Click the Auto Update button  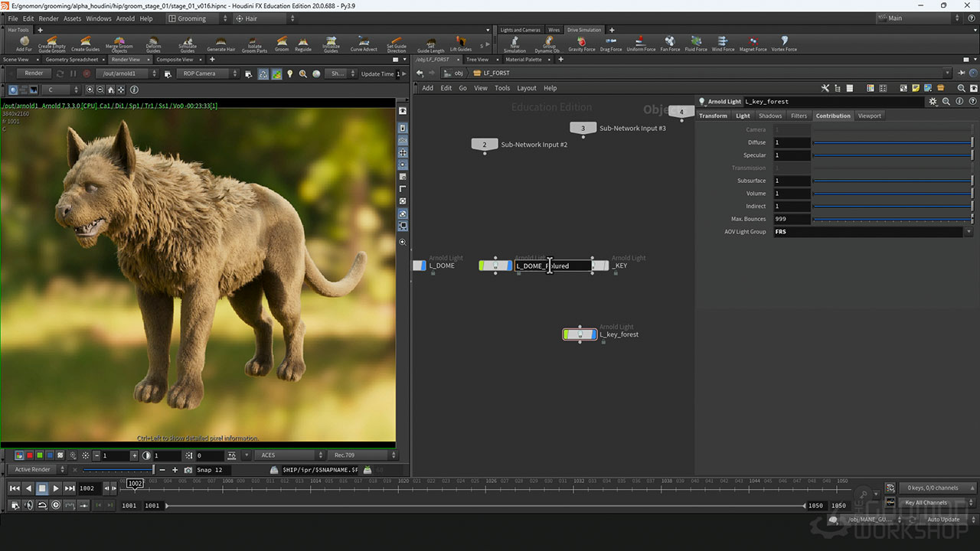click(x=942, y=520)
